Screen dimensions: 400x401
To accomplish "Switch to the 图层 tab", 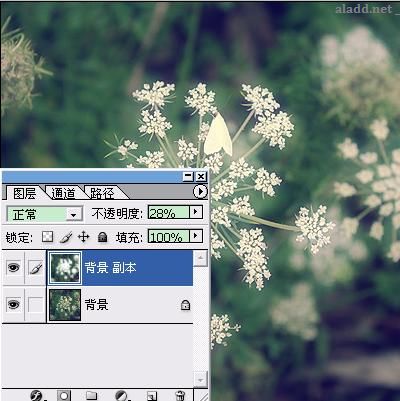I will point(24,193).
